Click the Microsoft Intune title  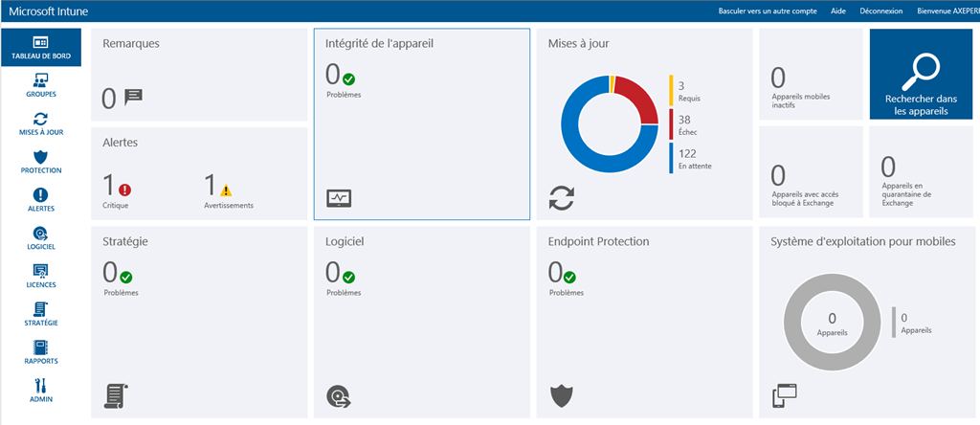click(49, 11)
